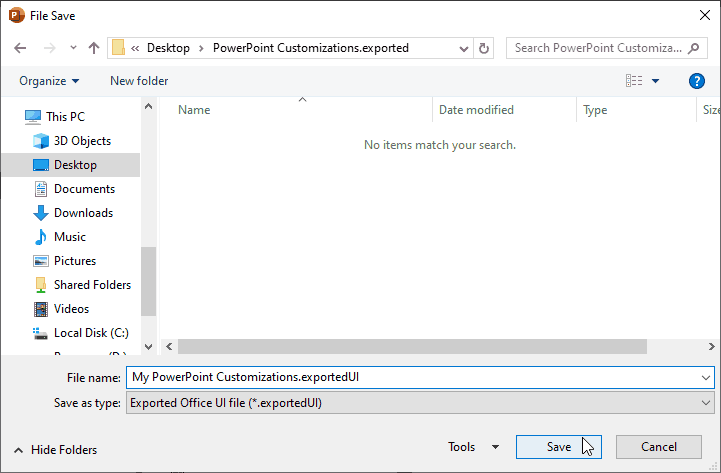Click the Cancel button

pos(658,447)
